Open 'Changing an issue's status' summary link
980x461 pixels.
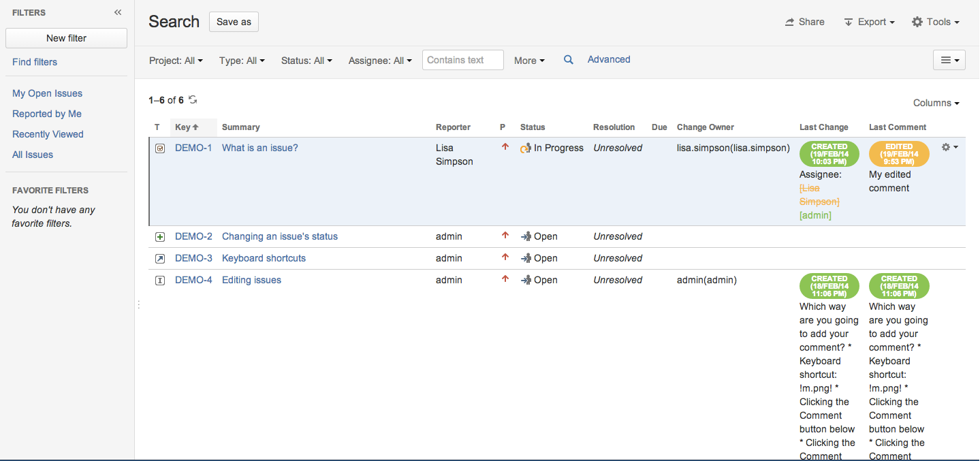pyautogui.click(x=280, y=236)
